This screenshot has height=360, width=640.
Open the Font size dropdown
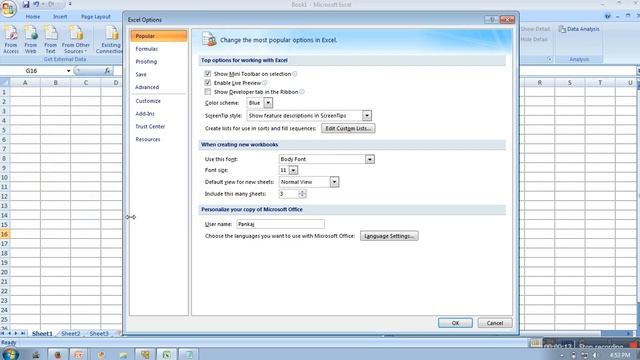tap(293, 170)
